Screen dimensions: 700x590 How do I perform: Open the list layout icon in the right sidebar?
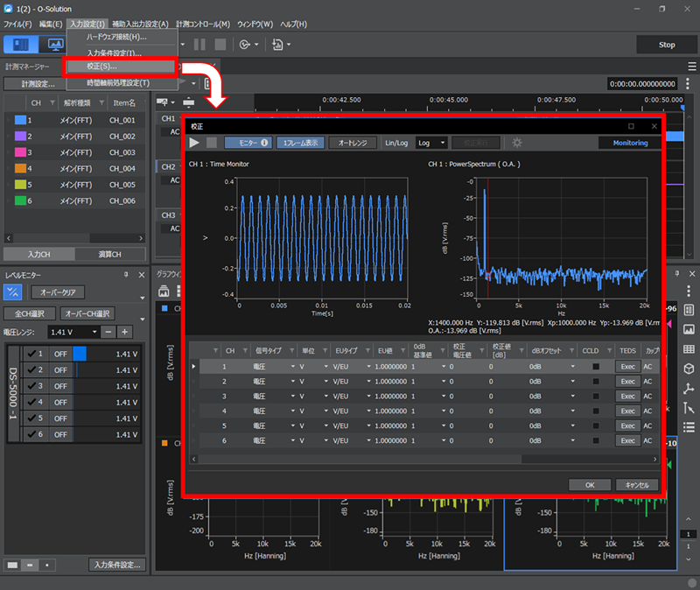click(689, 310)
